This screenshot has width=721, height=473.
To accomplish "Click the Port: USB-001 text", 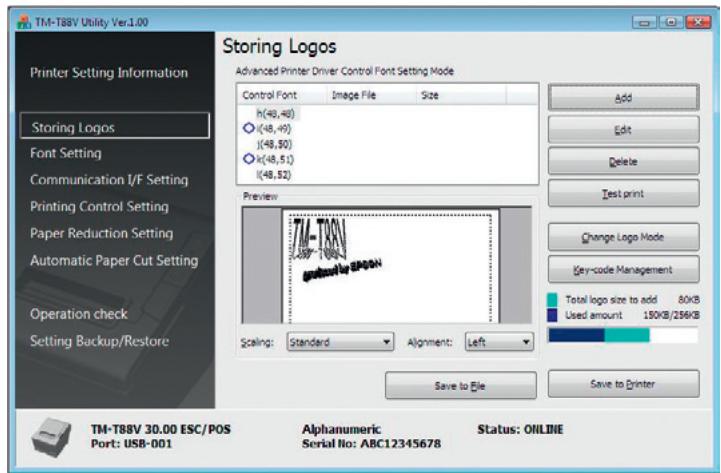I will click(x=131, y=444).
